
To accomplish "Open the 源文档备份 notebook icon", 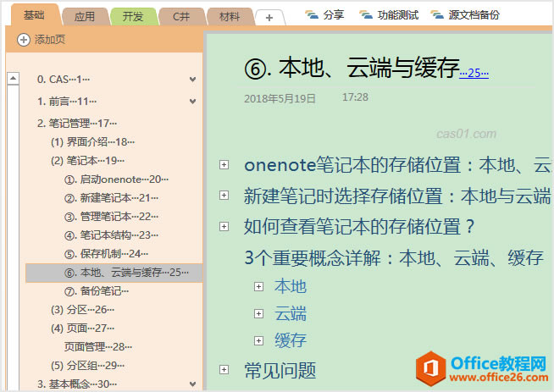I will (437, 15).
